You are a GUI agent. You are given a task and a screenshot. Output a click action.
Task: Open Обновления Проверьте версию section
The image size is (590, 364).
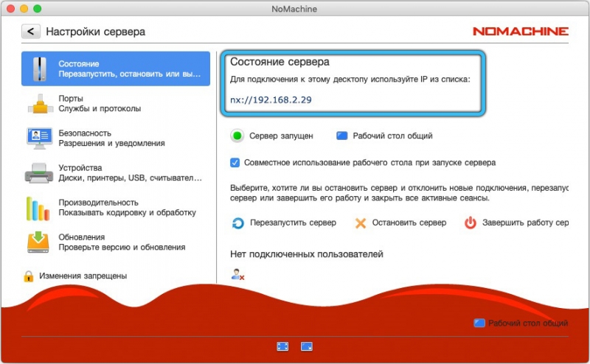(116, 242)
